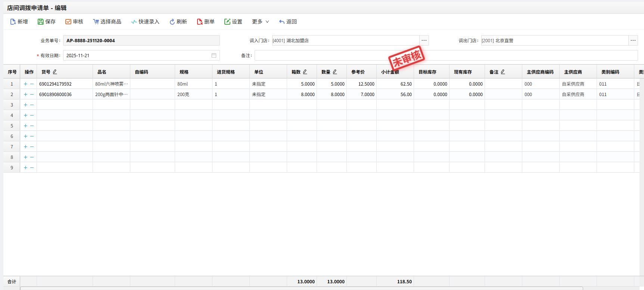Click the 新增 (new) toolbar icon
Image resolution: width=644 pixels, height=290 pixels.
click(13, 22)
